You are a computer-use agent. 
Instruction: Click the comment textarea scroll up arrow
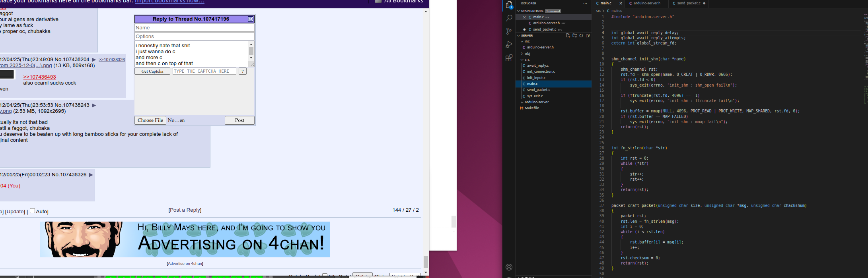[x=251, y=44]
